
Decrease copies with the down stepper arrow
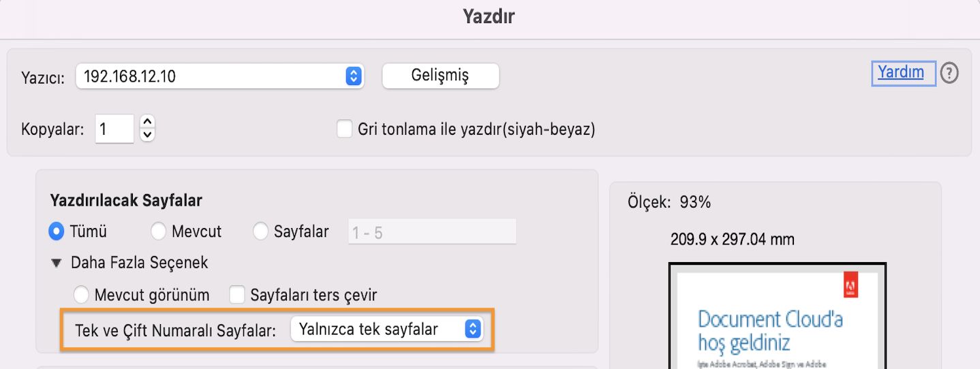(x=147, y=135)
